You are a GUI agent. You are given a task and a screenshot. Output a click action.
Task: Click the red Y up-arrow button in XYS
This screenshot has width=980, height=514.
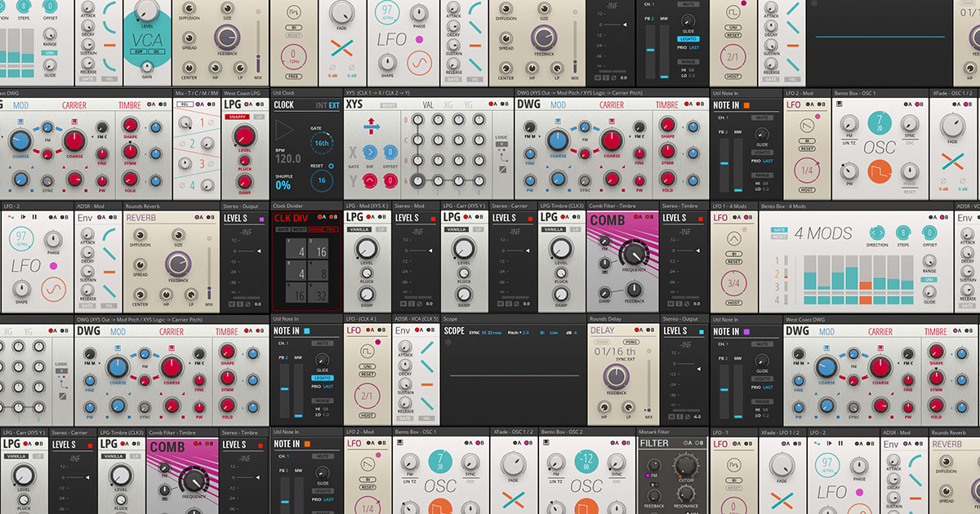(x=370, y=180)
